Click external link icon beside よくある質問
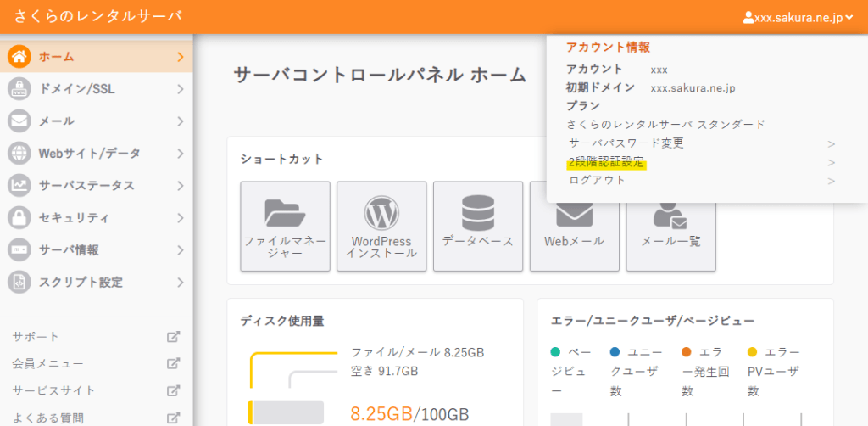 coord(174,418)
